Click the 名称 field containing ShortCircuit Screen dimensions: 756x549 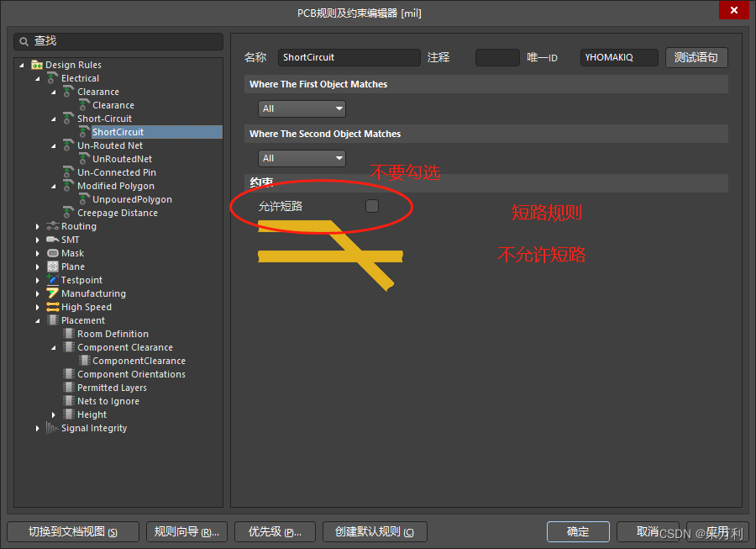coord(349,57)
